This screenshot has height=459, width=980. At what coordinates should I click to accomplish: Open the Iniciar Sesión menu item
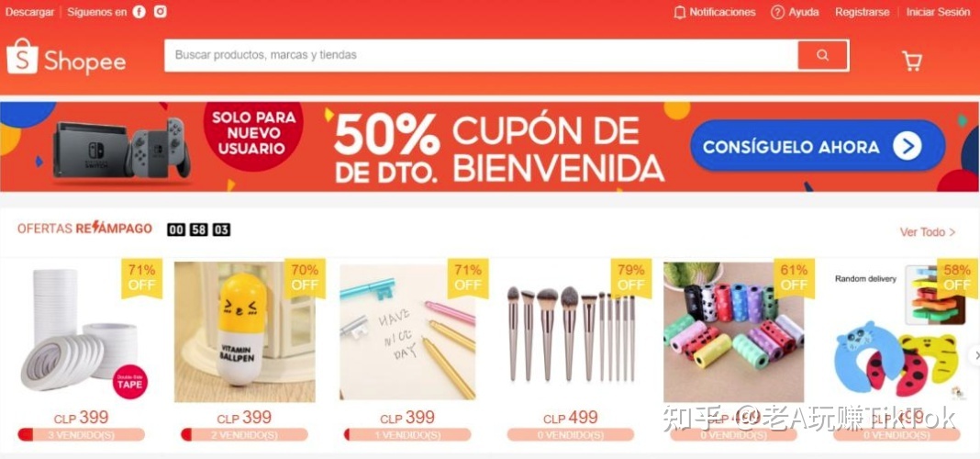pos(938,12)
